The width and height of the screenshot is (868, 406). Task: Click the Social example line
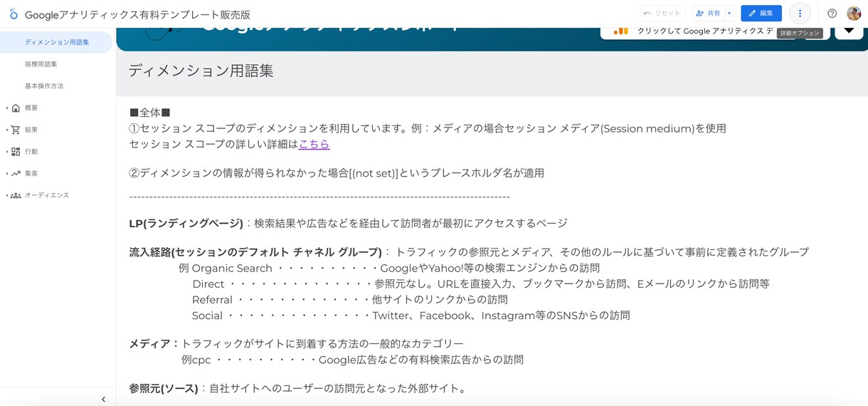(411, 315)
